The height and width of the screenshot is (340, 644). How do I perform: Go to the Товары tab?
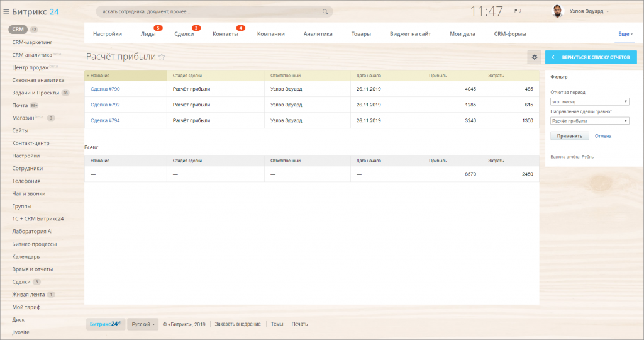pos(361,34)
